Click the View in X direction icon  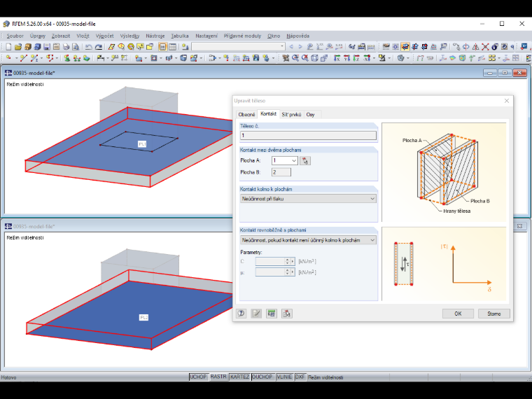[x=337, y=58]
